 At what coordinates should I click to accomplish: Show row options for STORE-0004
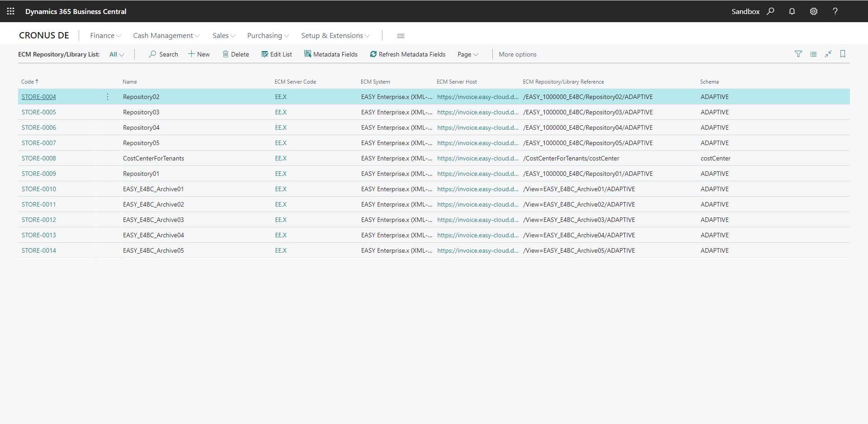click(108, 97)
